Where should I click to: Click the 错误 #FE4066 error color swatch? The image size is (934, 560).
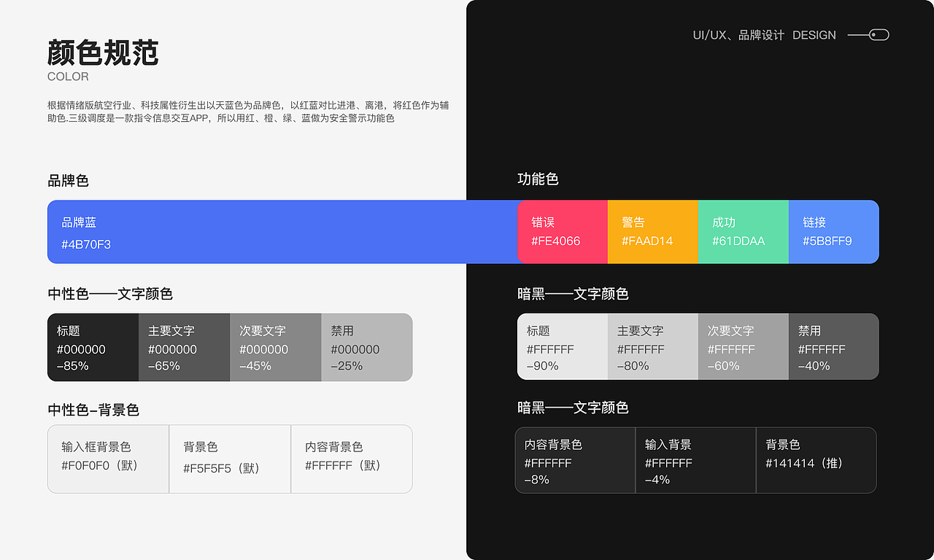click(x=562, y=231)
